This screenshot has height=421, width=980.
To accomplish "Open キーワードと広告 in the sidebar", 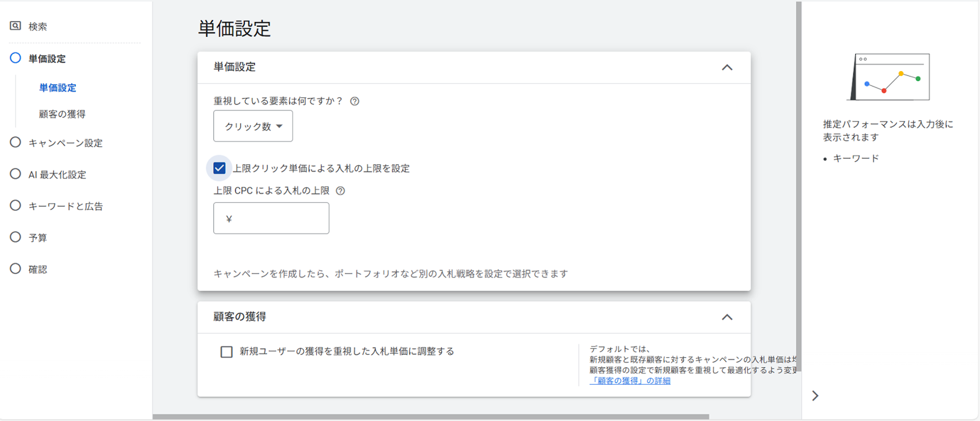I will tap(66, 206).
